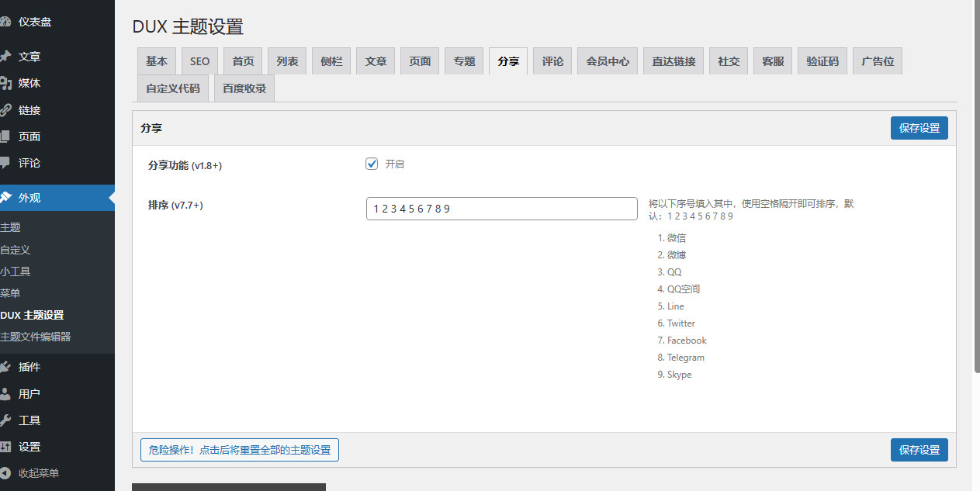Screen dimensions: 980x491
Task: Open the 直达链接 tab
Action: click(674, 61)
